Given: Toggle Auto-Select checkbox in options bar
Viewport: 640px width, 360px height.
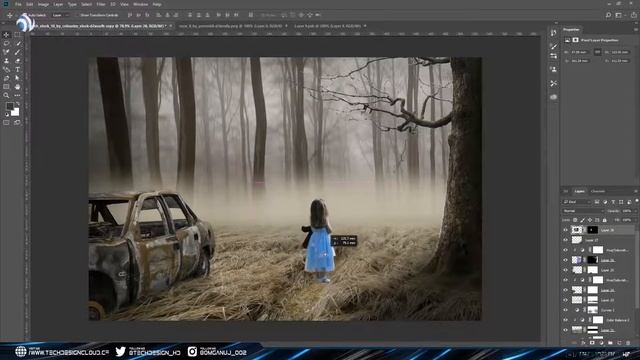Looking at the screenshot, I should [24, 15].
